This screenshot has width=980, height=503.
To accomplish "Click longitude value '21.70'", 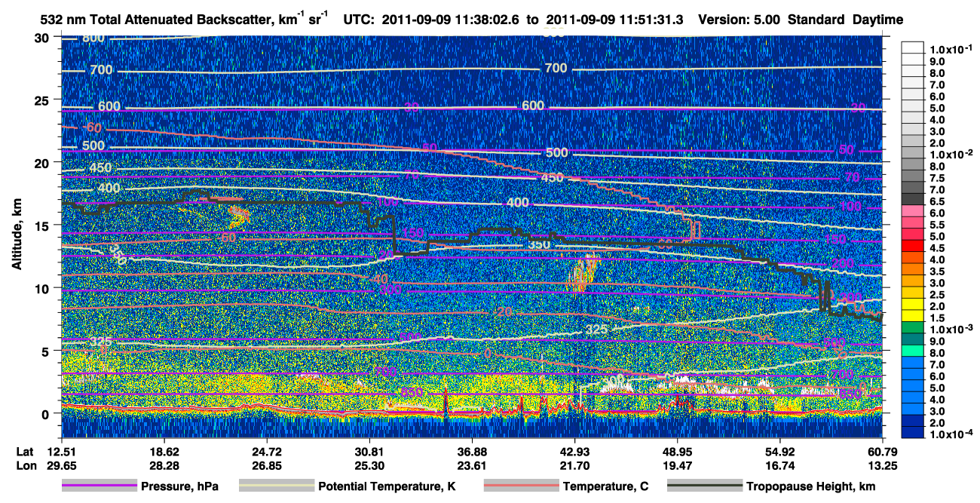I will click(574, 466).
